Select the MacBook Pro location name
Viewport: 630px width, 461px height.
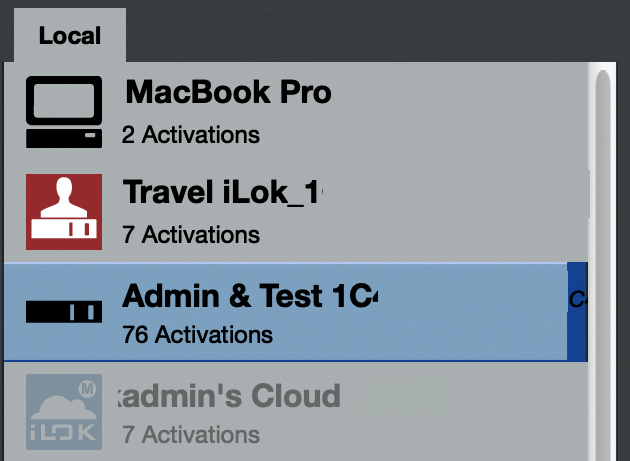(x=228, y=93)
